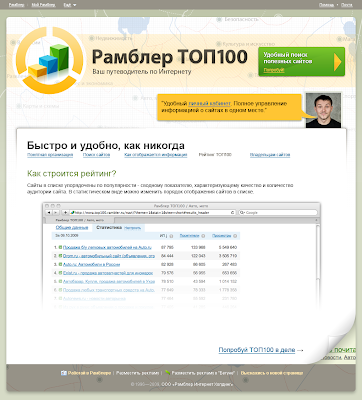Click the green icon beside the Exist.ru row
The height and width of the screenshot is (400, 362).
tap(61, 273)
